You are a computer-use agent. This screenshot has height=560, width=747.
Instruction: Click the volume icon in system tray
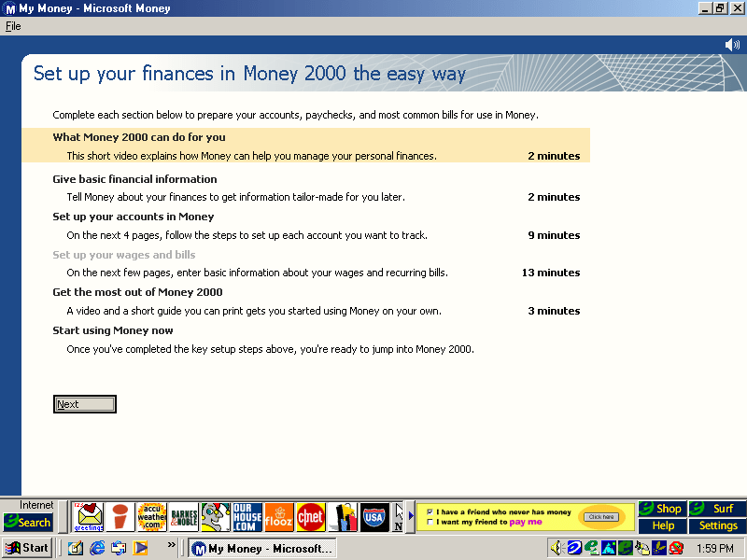click(x=557, y=548)
